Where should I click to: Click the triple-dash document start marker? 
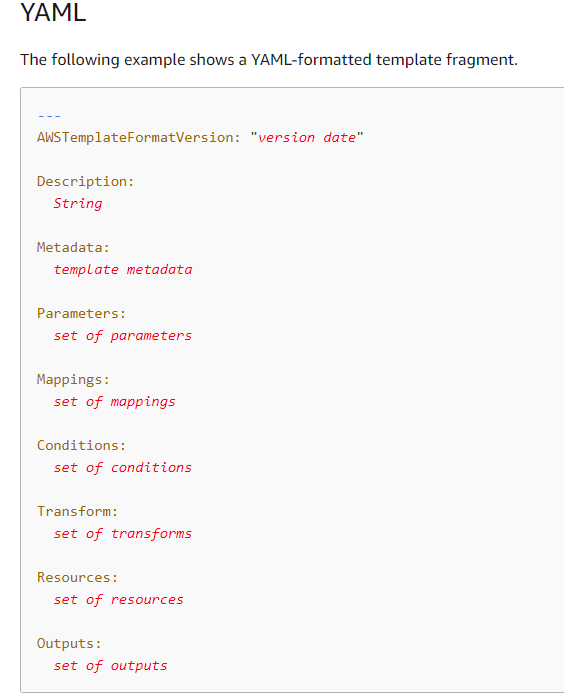click(x=49, y=116)
